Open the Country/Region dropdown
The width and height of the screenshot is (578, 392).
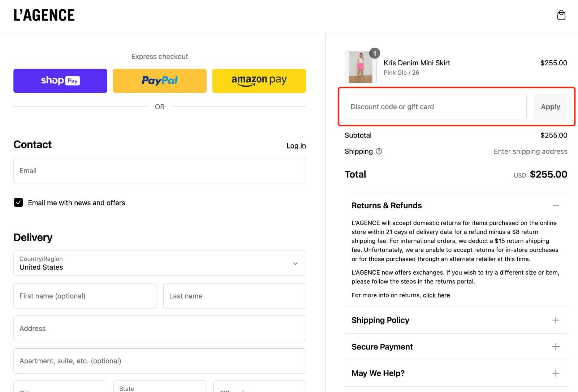coord(160,263)
